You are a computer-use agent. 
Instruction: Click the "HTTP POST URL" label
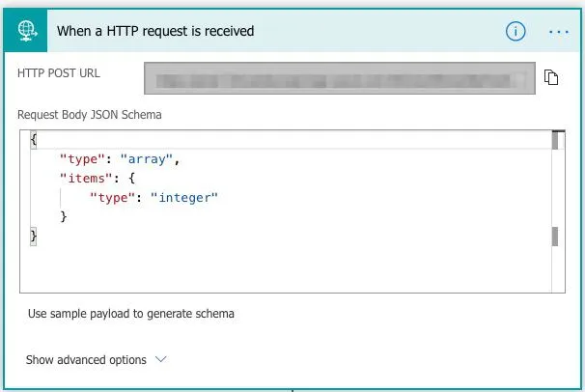59,73
